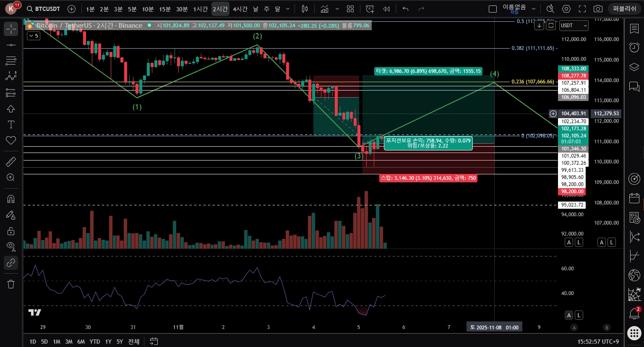
Task: Open quick search lightning magnifier
Action: [x=550, y=9]
